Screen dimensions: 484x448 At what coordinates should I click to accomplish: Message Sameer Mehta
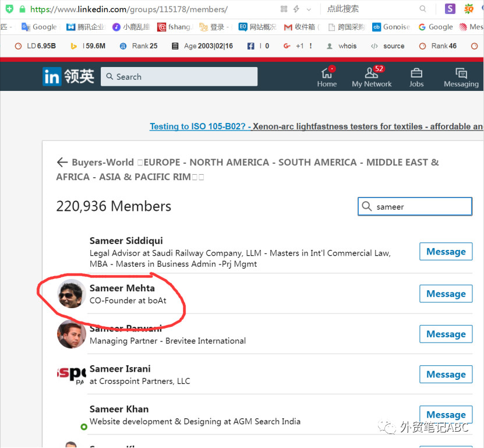(446, 294)
